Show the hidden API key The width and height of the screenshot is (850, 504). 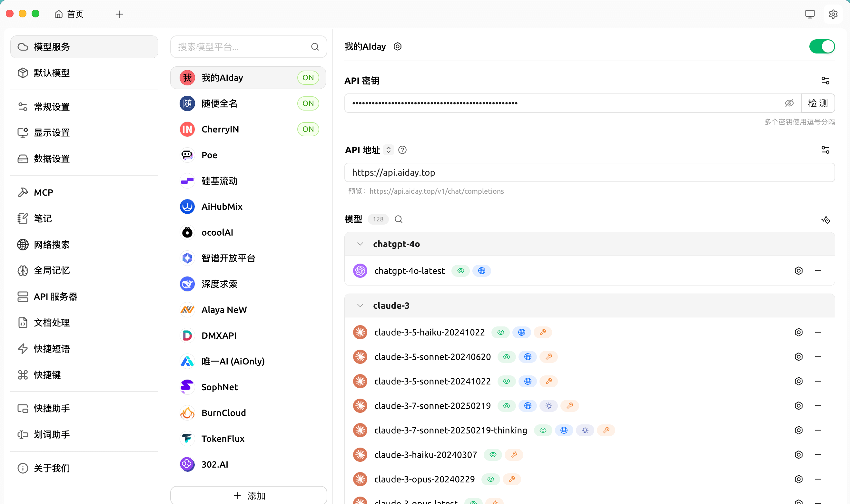[x=789, y=103]
